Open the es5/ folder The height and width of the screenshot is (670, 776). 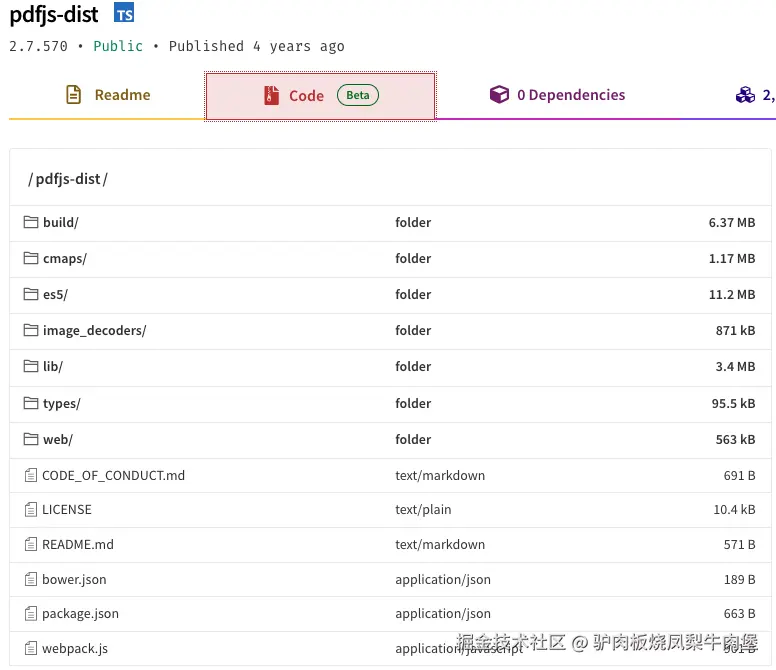(x=55, y=294)
